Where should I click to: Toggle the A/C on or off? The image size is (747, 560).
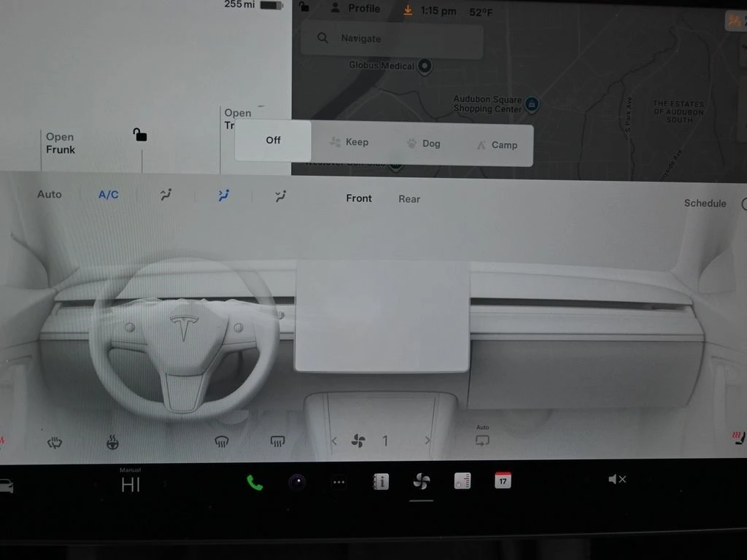[x=108, y=195]
